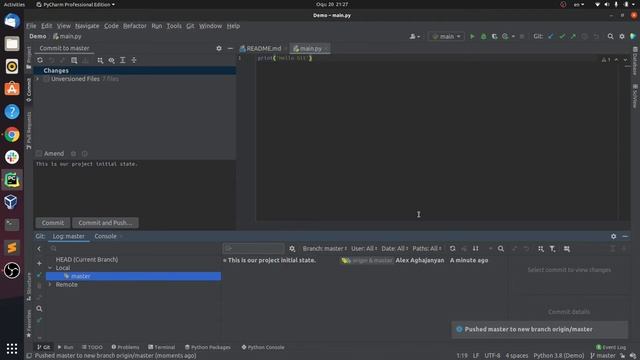Image resolution: width=640 pixels, height=360 pixels.
Task: Open Sublime Text from the dock
Action: coord(12,247)
